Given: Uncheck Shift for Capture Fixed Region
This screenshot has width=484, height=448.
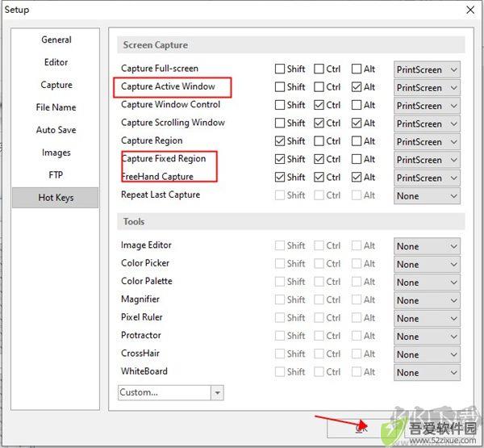Looking at the screenshot, I should [280, 159].
